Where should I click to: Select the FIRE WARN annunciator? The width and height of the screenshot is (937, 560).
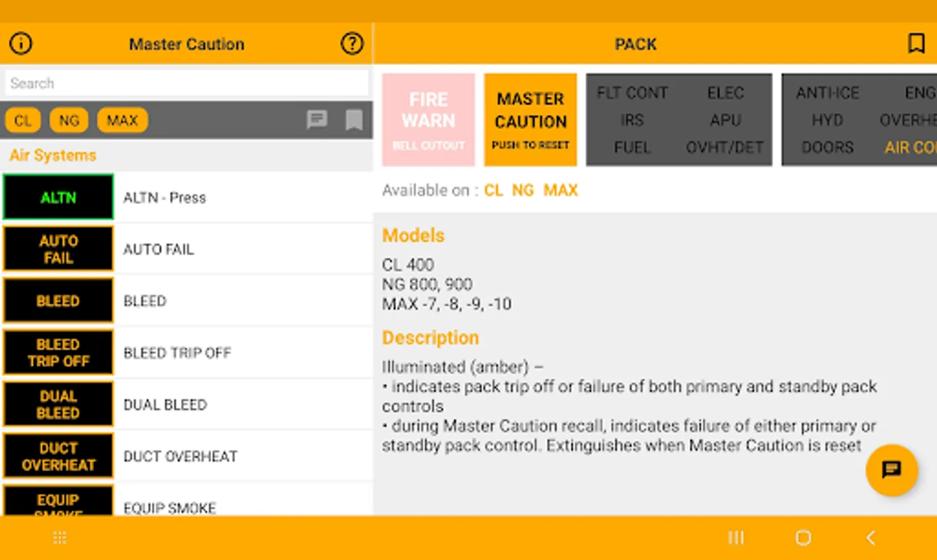(428, 119)
